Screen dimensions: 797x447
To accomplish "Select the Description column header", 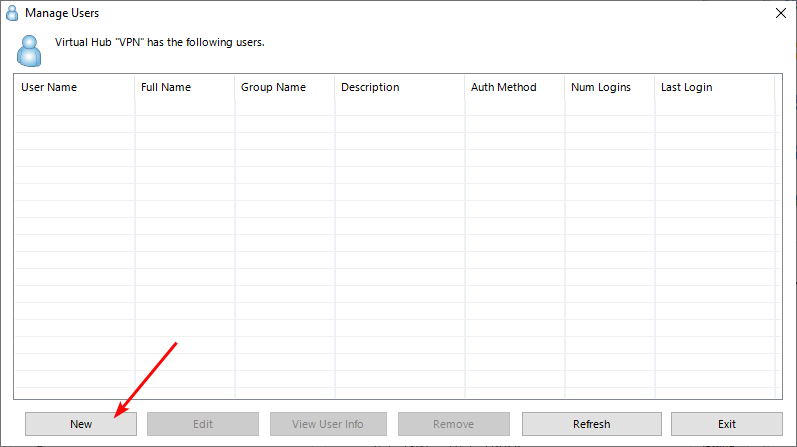I will point(399,87).
